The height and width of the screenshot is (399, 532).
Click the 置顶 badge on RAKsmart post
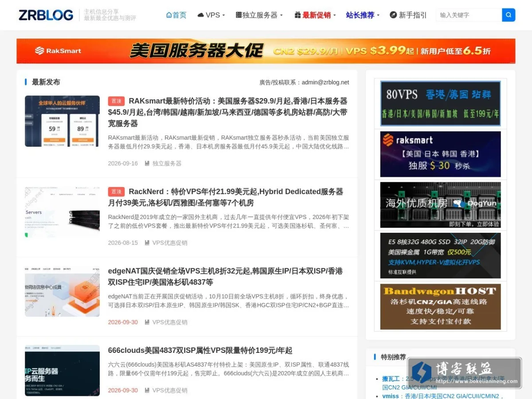[116, 101]
